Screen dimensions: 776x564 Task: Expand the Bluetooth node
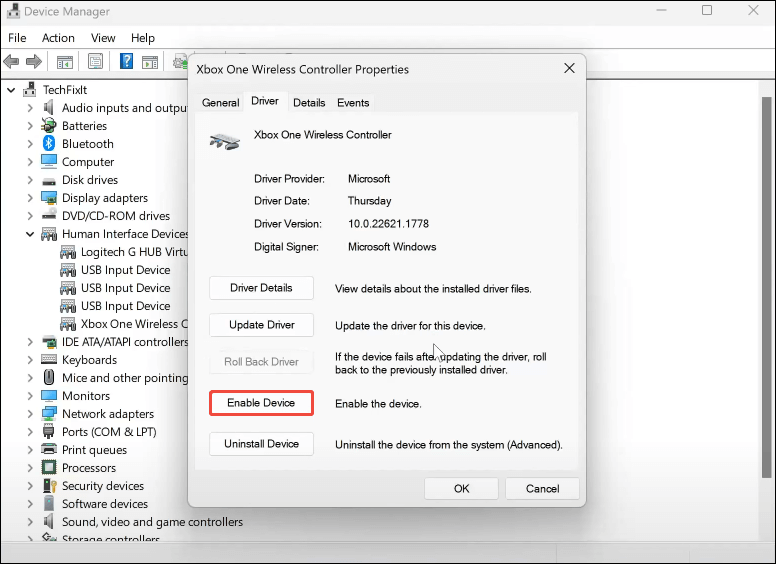[x=30, y=144]
